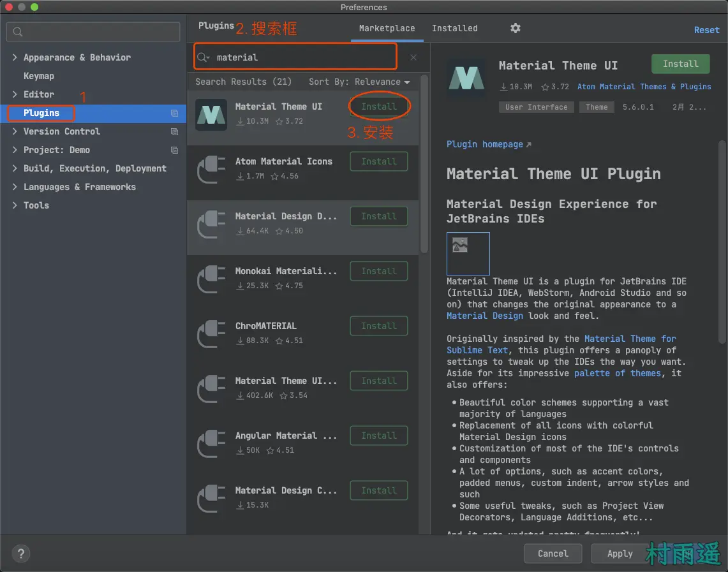Switch to the Installed tab
Image resolution: width=728 pixels, height=572 pixels.
point(454,28)
